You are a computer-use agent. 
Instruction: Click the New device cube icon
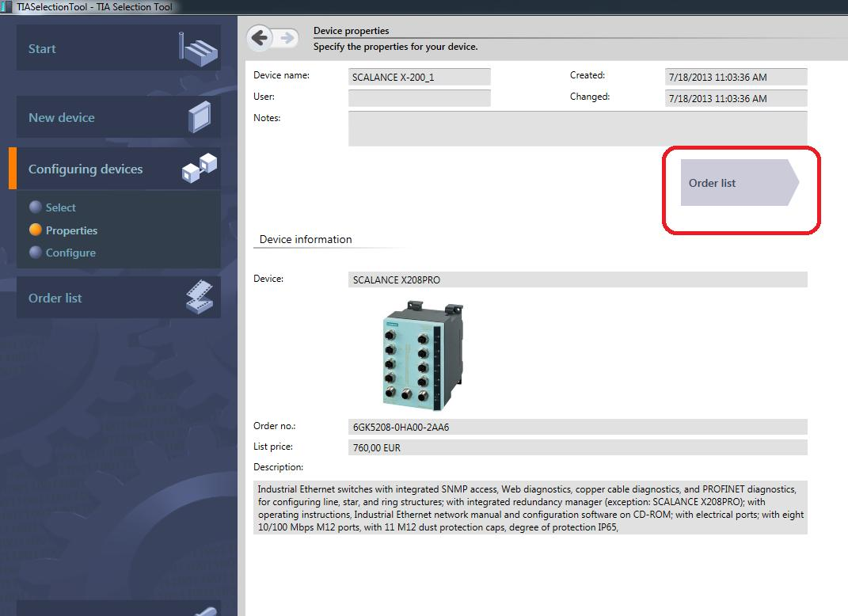point(199,117)
